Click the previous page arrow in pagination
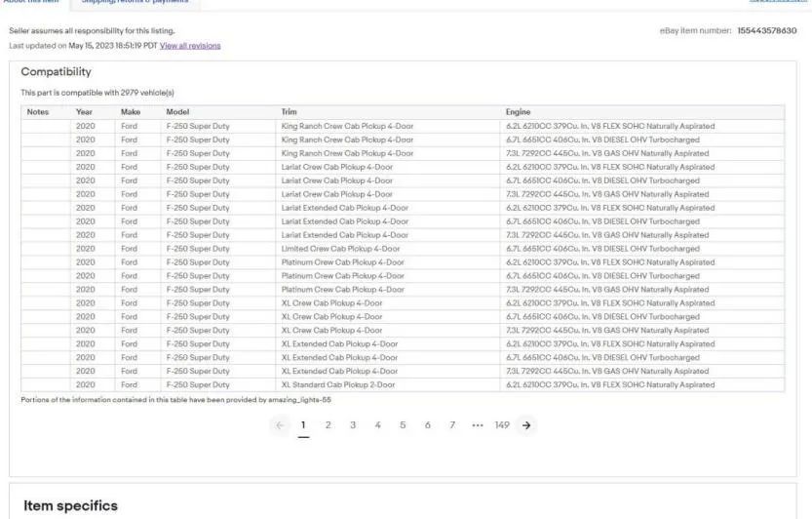This screenshot has width=812, height=519. 280,425
